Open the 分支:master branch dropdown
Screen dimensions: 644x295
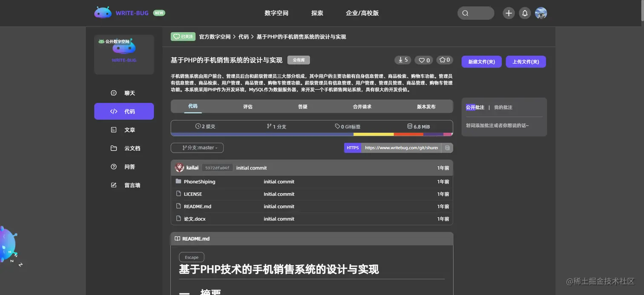pos(197,148)
